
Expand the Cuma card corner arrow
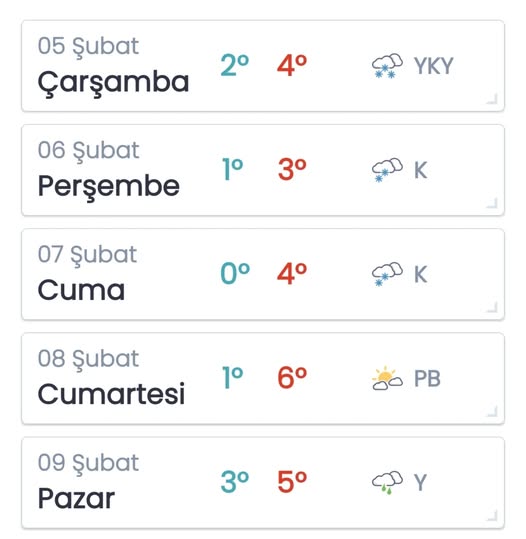(x=492, y=307)
